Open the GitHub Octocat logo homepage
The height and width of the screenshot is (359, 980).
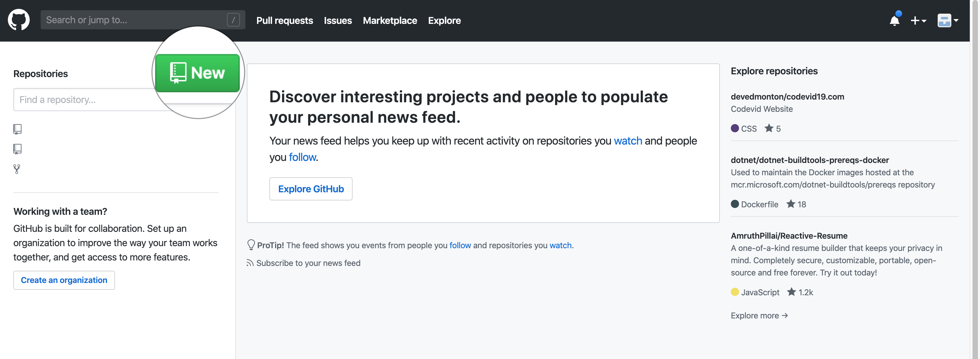[x=19, y=20]
